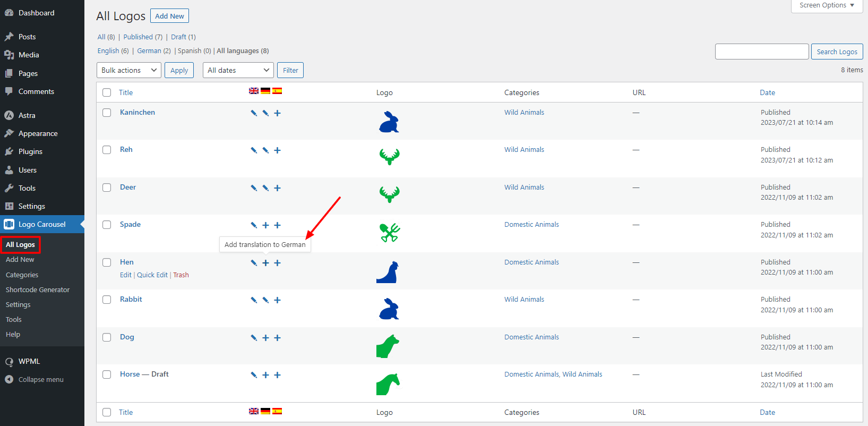Open the Bulk actions dropdown

[x=128, y=70]
